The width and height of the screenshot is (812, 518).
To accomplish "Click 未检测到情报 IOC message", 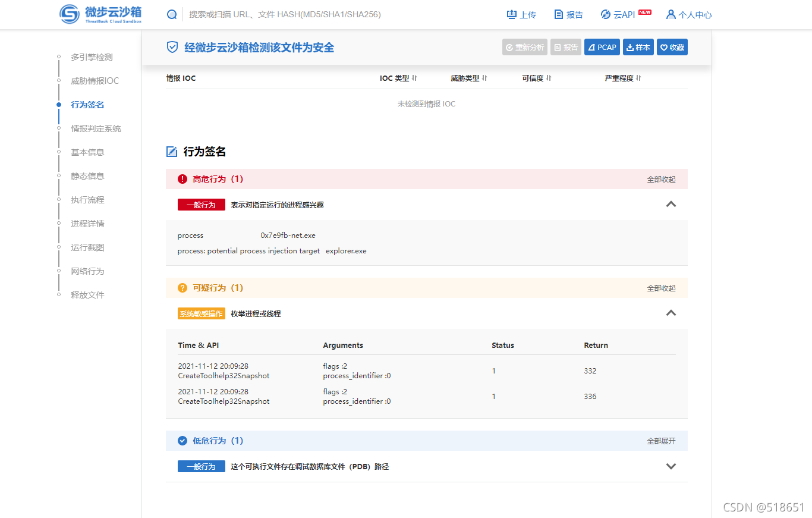I will pos(426,104).
